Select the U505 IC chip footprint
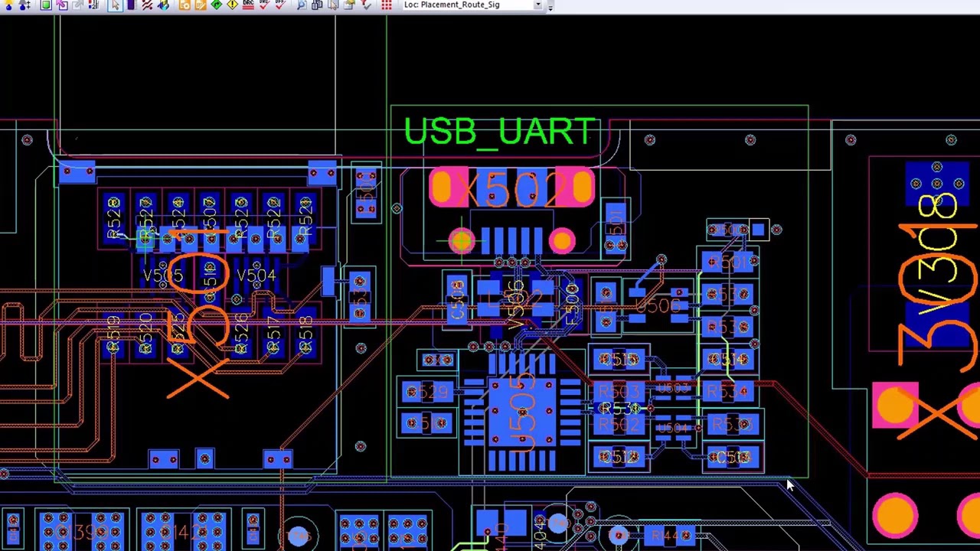The width and height of the screenshot is (980, 551). pos(523,414)
